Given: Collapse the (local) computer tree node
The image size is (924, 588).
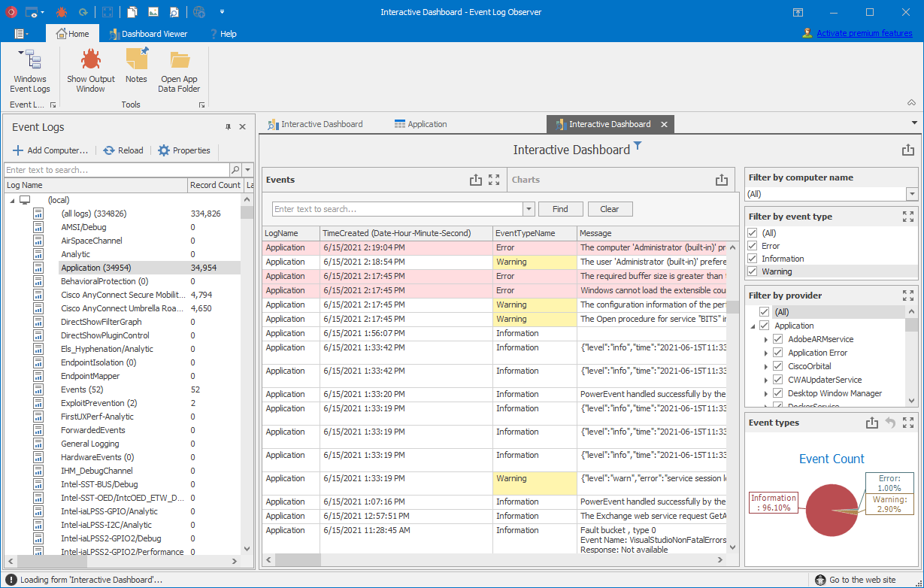Looking at the screenshot, I should tap(12, 200).
